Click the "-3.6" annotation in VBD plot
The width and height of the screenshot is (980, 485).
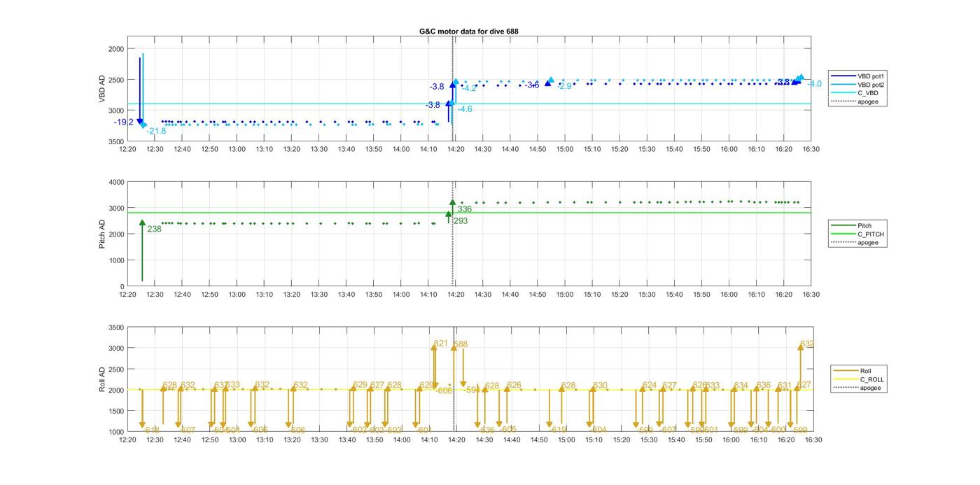pyautogui.click(x=532, y=85)
